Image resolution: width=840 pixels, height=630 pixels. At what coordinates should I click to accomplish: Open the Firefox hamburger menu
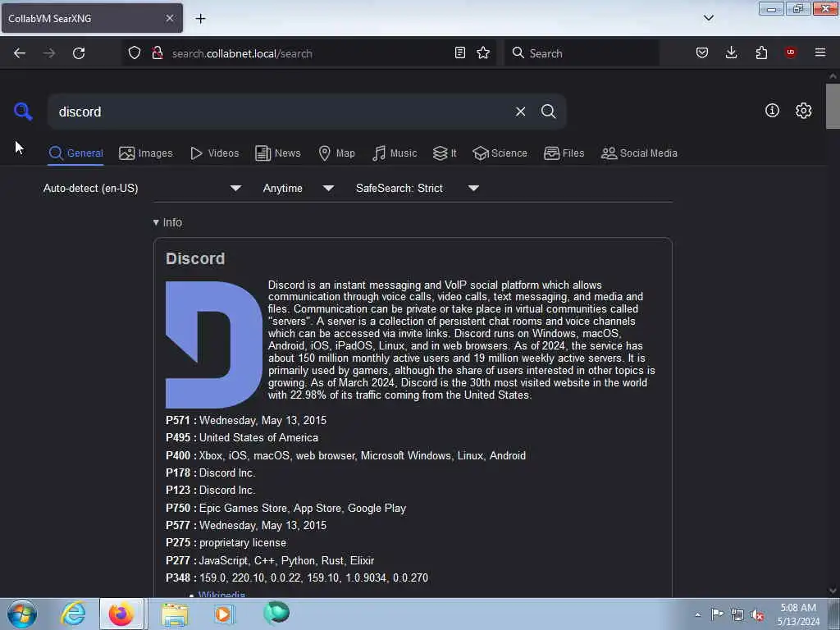click(820, 52)
